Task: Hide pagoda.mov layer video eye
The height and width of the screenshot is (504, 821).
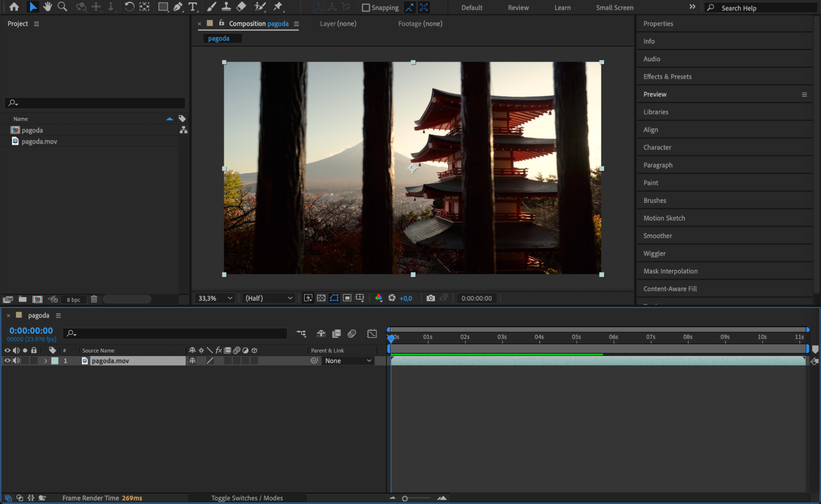Action: tap(7, 361)
